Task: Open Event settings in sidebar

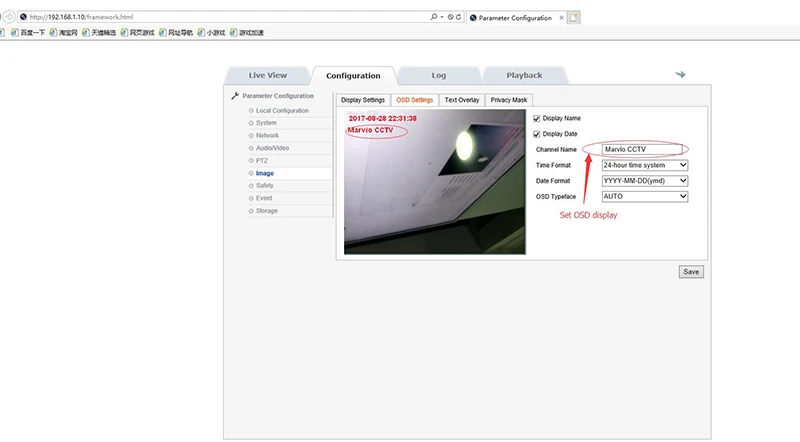Action: tap(264, 198)
